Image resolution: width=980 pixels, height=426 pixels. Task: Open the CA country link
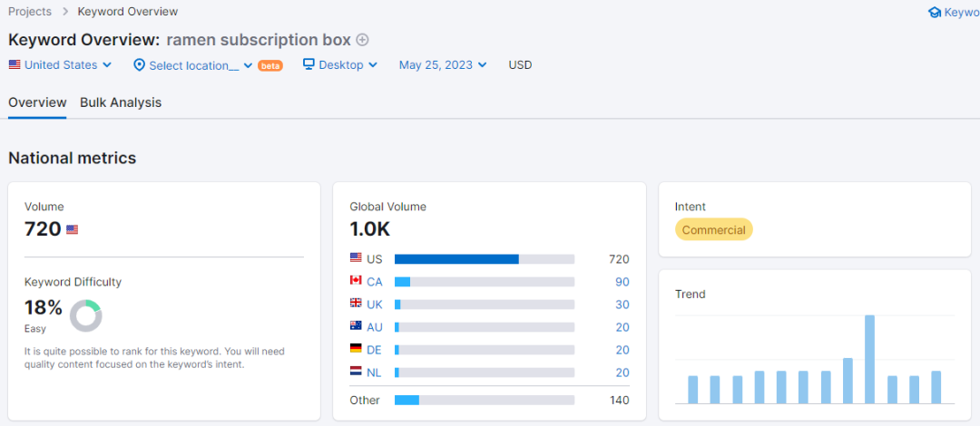pos(375,282)
